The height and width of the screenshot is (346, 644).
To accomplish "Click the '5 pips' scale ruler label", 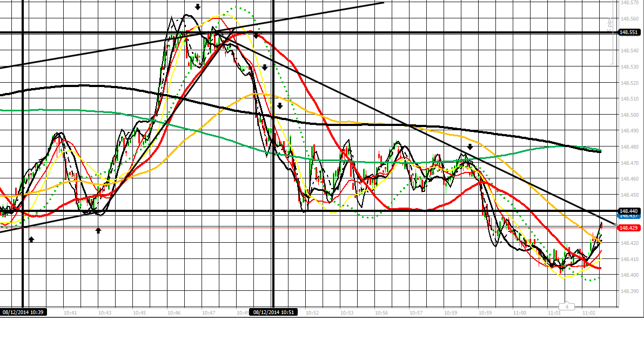I will click(610, 25).
